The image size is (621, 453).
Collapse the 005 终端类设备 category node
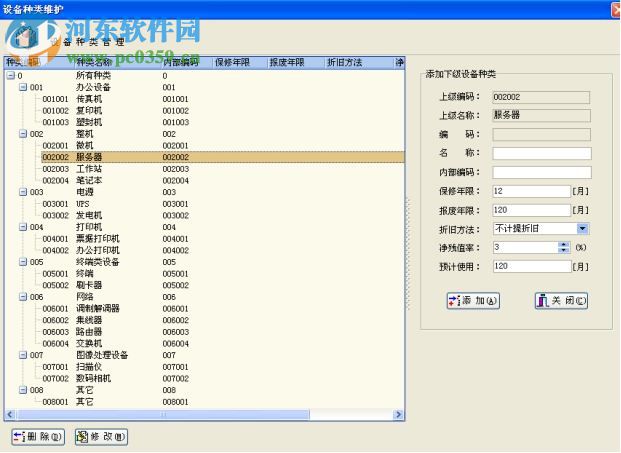pyautogui.click(x=23, y=262)
